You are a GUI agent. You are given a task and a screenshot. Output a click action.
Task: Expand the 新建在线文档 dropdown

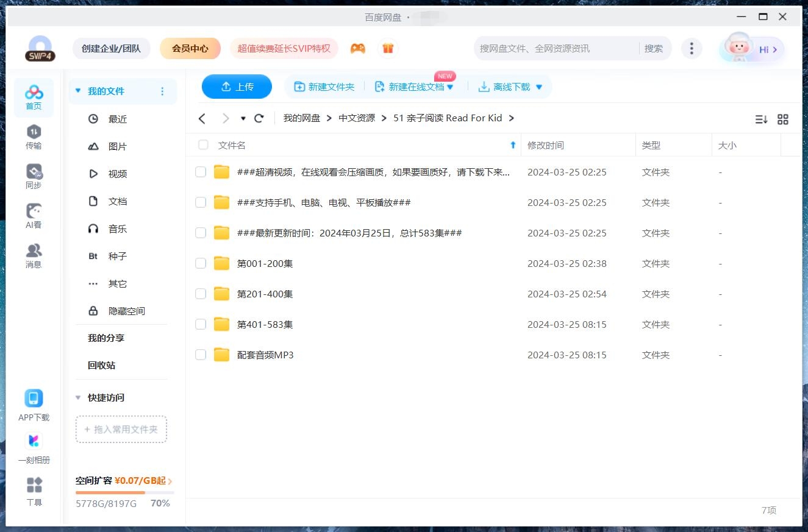click(449, 87)
